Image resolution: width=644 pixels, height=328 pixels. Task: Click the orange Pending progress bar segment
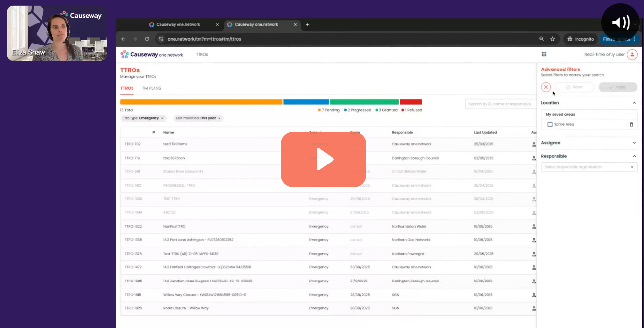click(201, 102)
